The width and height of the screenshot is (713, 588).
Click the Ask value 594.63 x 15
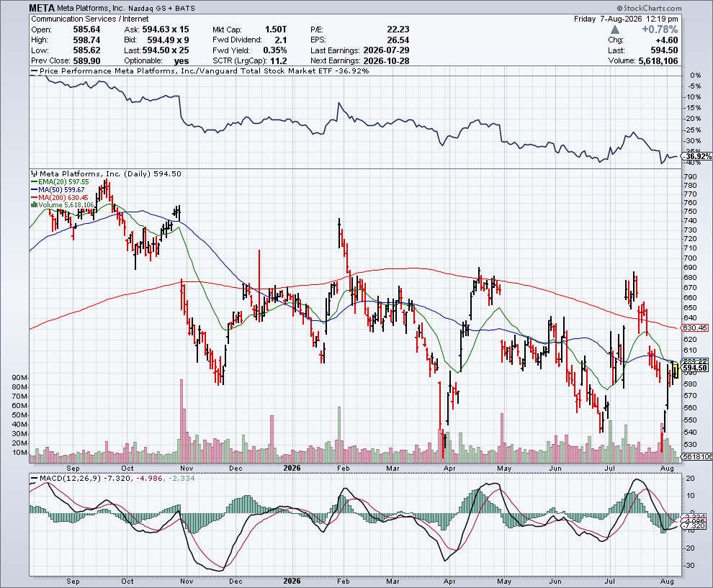166,30
